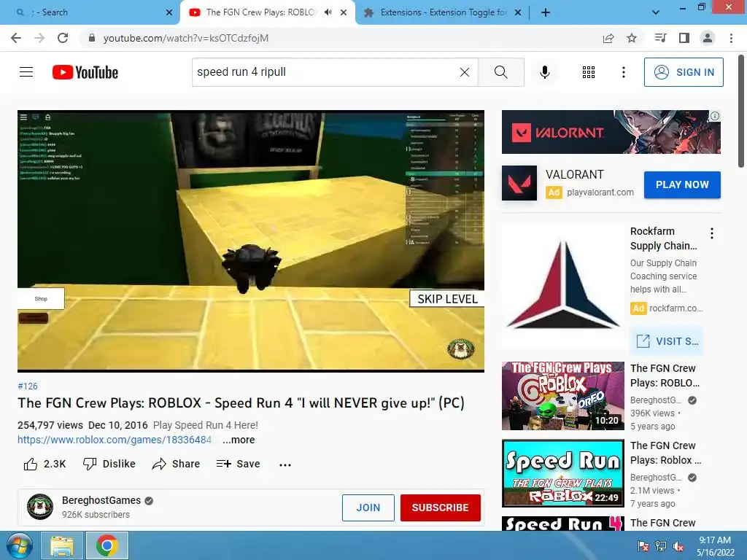Image resolution: width=747 pixels, height=560 pixels.
Task: Open network tray icon
Action: [661, 546]
